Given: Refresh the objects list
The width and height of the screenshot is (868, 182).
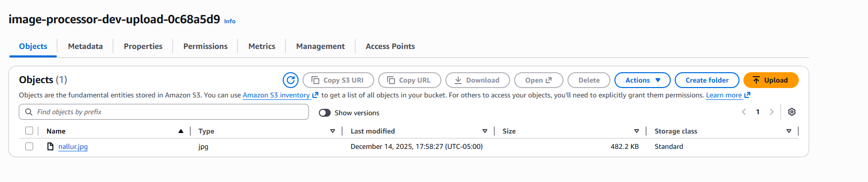Looking at the screenshot, I should pos(291,80).
